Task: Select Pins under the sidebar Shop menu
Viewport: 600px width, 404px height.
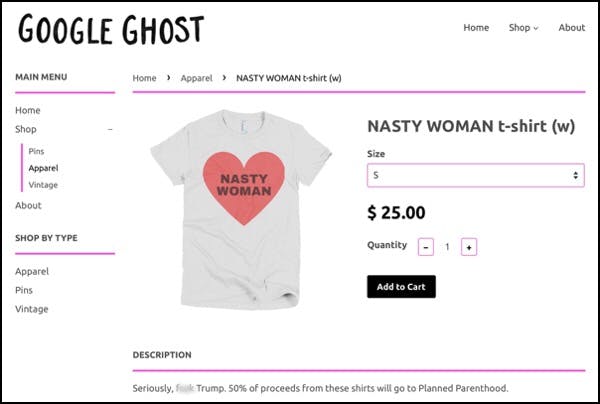Action: tap(37, 151)
